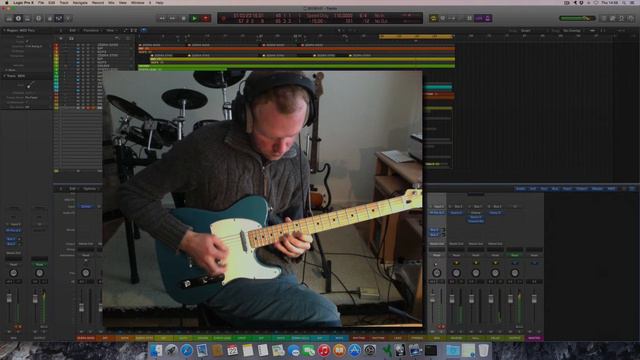Click the yellow cycle region in ruler
This screenshot has height=360, width=640.
point(416,36)
